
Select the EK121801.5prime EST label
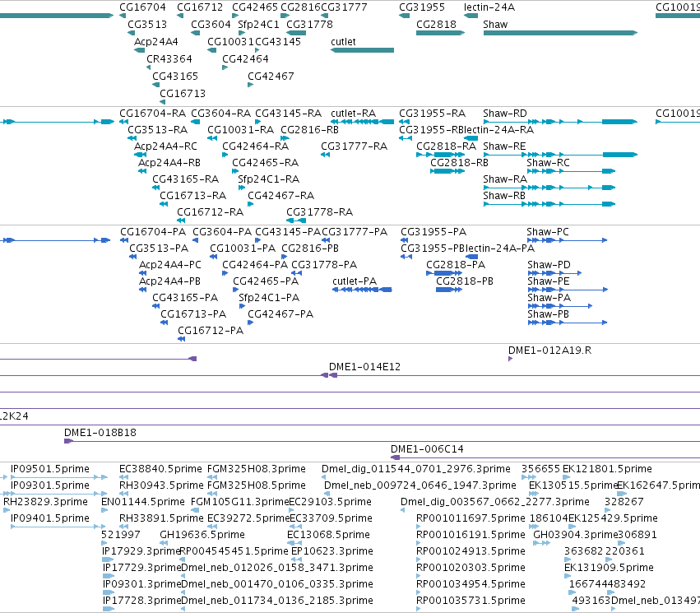coord(607,469)
